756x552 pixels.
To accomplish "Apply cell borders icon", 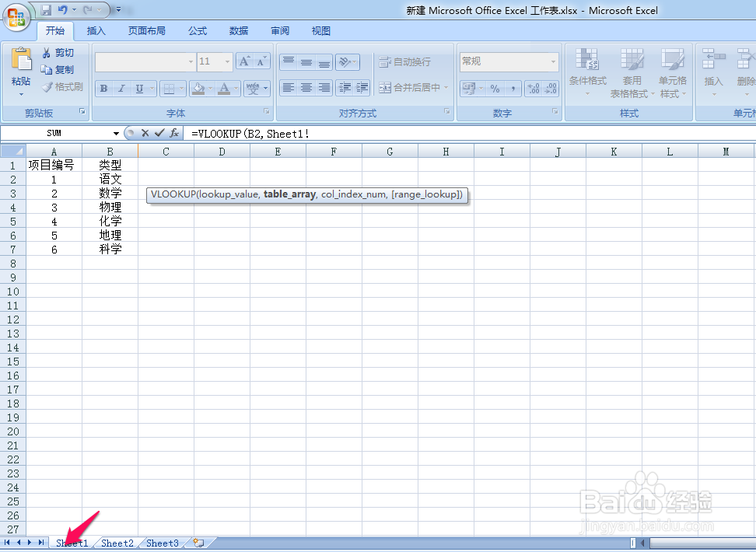I will point(169,88).
